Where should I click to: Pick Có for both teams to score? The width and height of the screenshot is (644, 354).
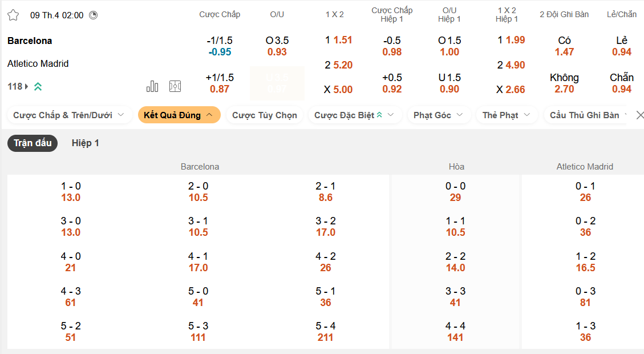coord(565,46)
